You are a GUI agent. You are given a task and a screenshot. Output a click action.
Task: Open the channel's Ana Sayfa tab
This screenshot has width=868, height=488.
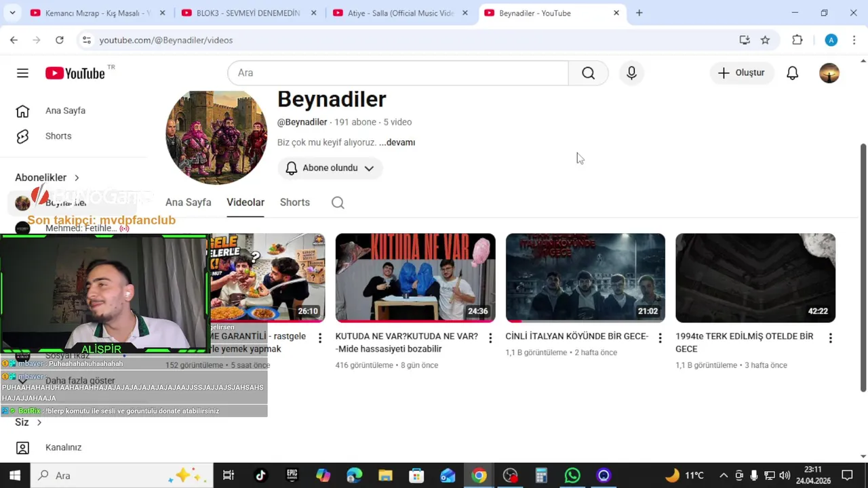pos(188,203)
